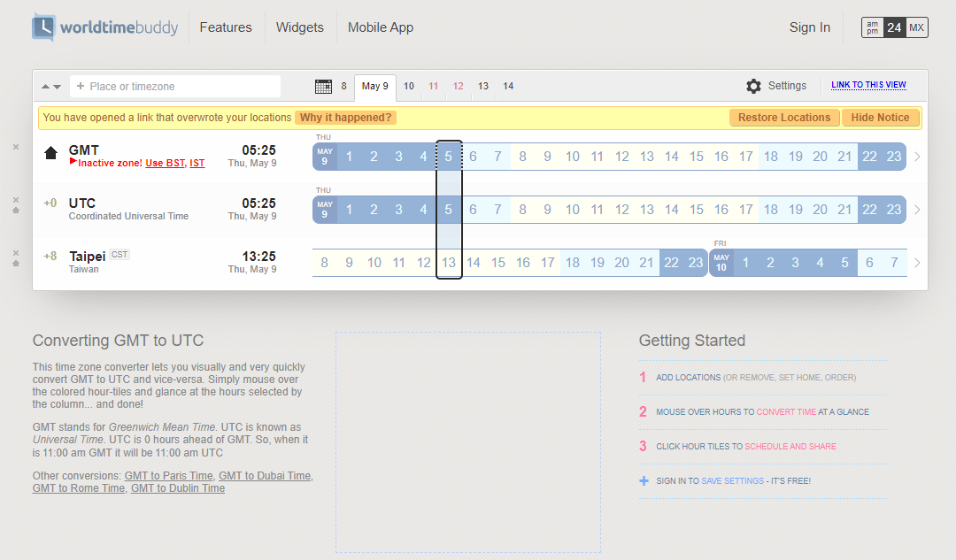Open the GMT to Dubai Time link
Viewport: 956px width, 560px height.
click(x=265, y=476)
